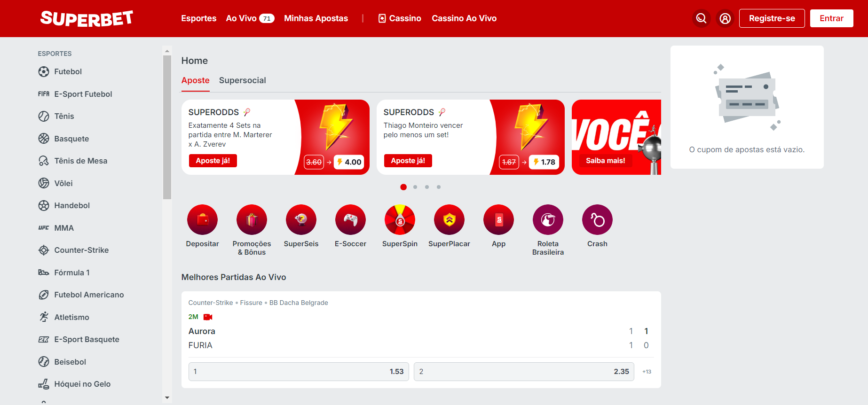The width and height of the screenshot is (868, 405).
Task: Open the SuperPlacar shield shortcut
Action: tap(449, 219)
